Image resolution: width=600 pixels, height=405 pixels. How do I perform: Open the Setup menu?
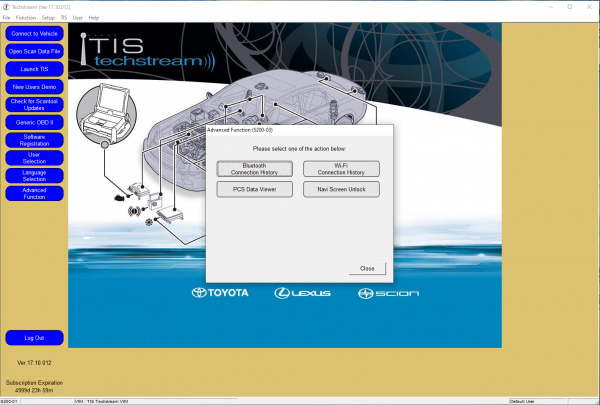click(48, 18)
